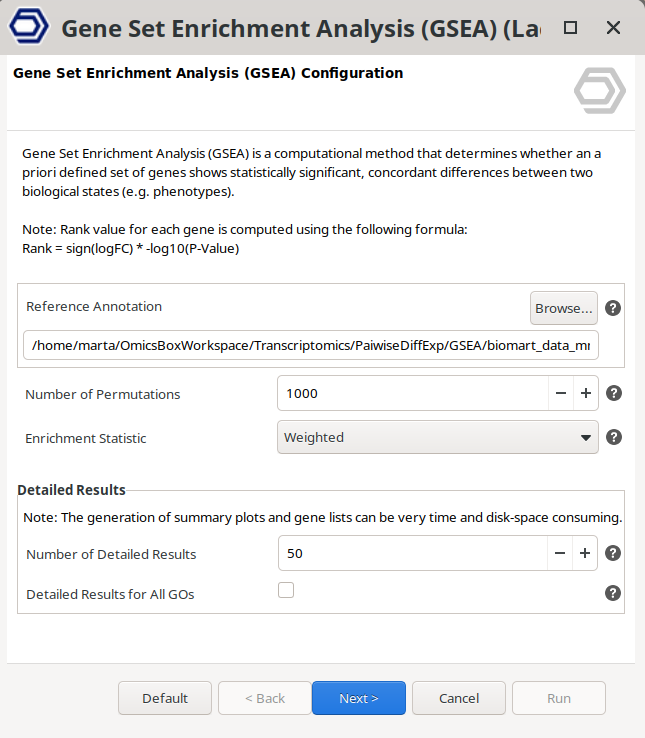Screen dimensions: 645x738
Task: Increase Number of Detailed Results value
Action: click(586, 553)
